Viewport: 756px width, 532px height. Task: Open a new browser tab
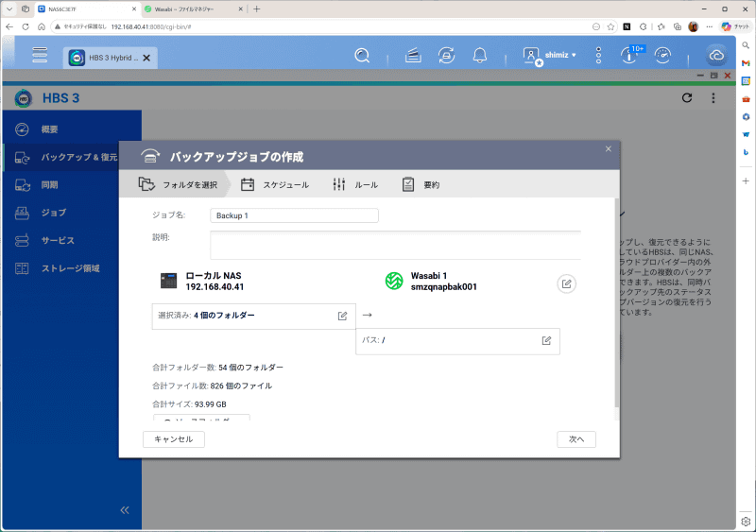coord(256,9)
